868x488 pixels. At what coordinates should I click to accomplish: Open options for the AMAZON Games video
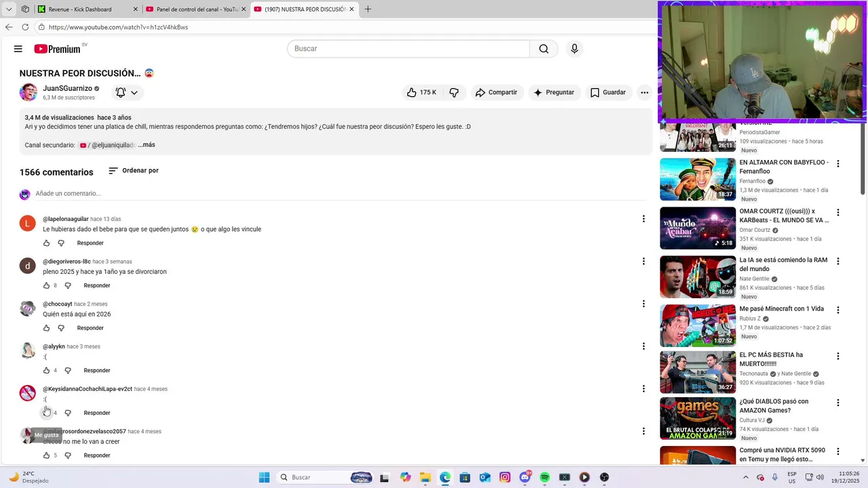[x=838, y=403]
